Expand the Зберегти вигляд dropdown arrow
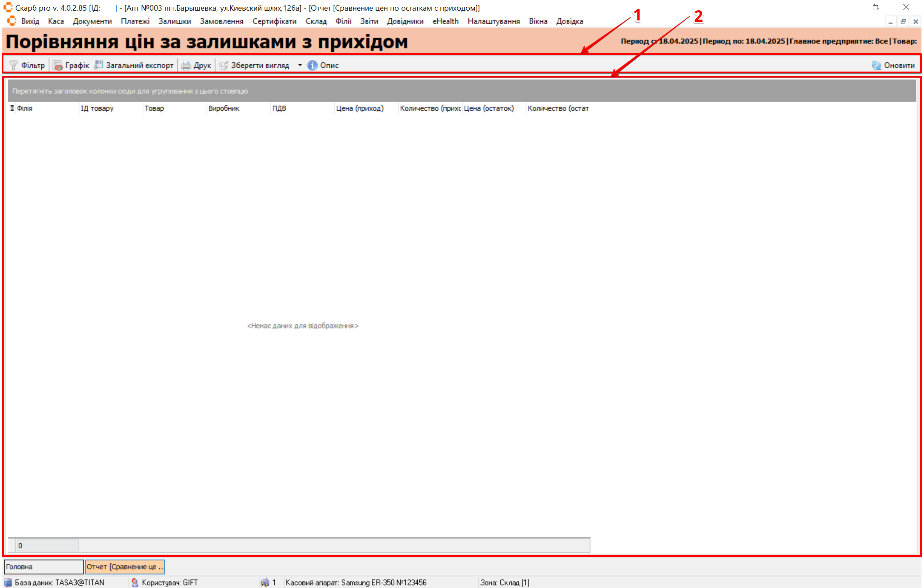This screenshot has width=924, height=588. [300, 65]
